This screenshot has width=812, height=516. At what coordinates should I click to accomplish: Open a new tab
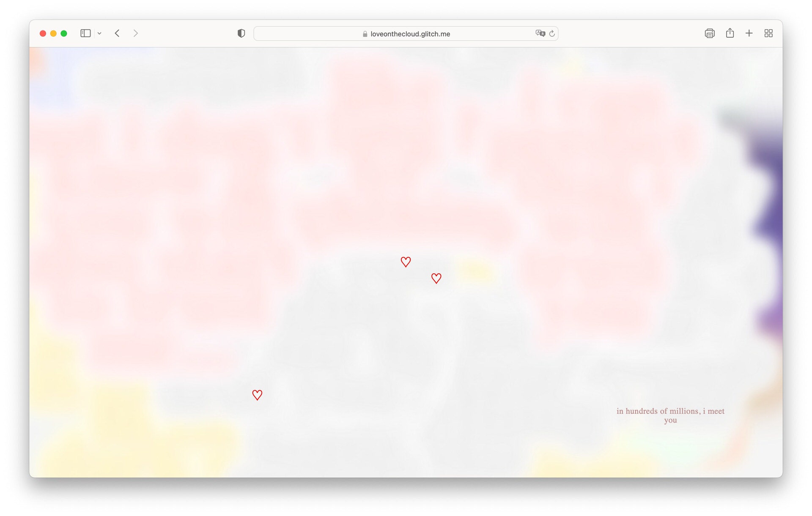(x=749, y=33)
